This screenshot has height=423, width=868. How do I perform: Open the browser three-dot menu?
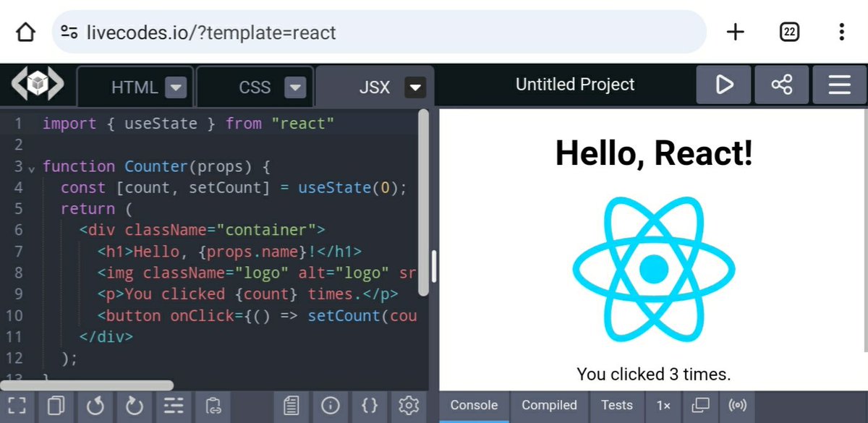click(841, 32)
